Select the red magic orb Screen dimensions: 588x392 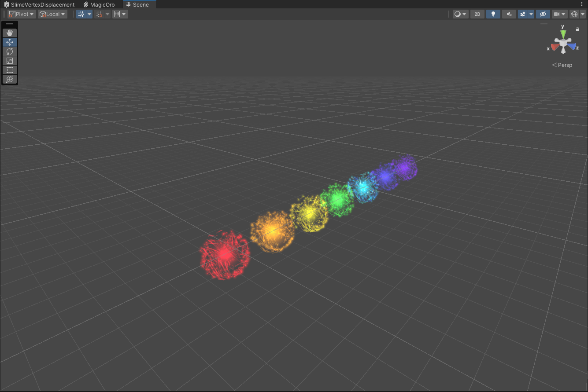[x=225, y=254]
